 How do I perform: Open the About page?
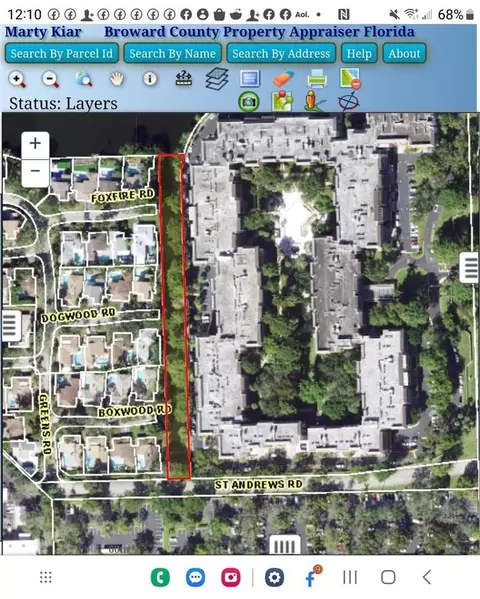click(x=404, y=53)
